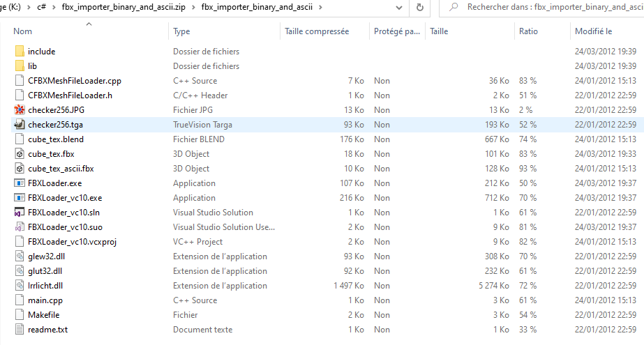
Task: Click the TrueVision Targa type cell
Action: (x=202, y=125)
